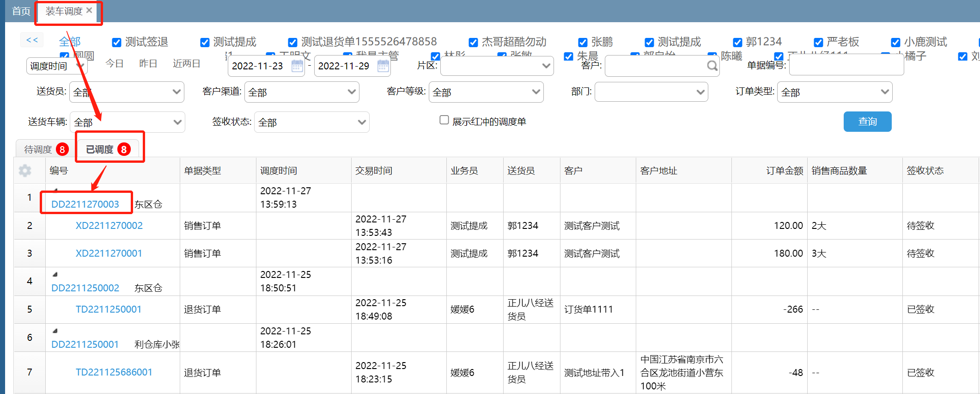Open the 送货员 dropdown
This screenshot has height=394, width=980.
(x=127, y=92)
